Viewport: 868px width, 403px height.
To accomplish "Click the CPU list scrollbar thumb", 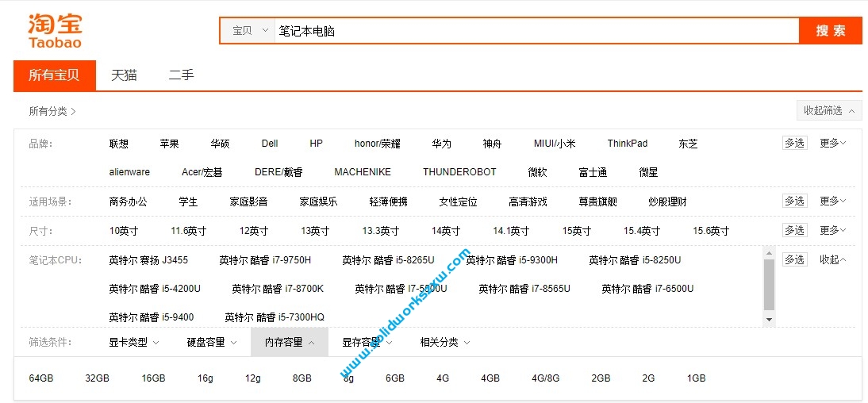I will 769,285.
